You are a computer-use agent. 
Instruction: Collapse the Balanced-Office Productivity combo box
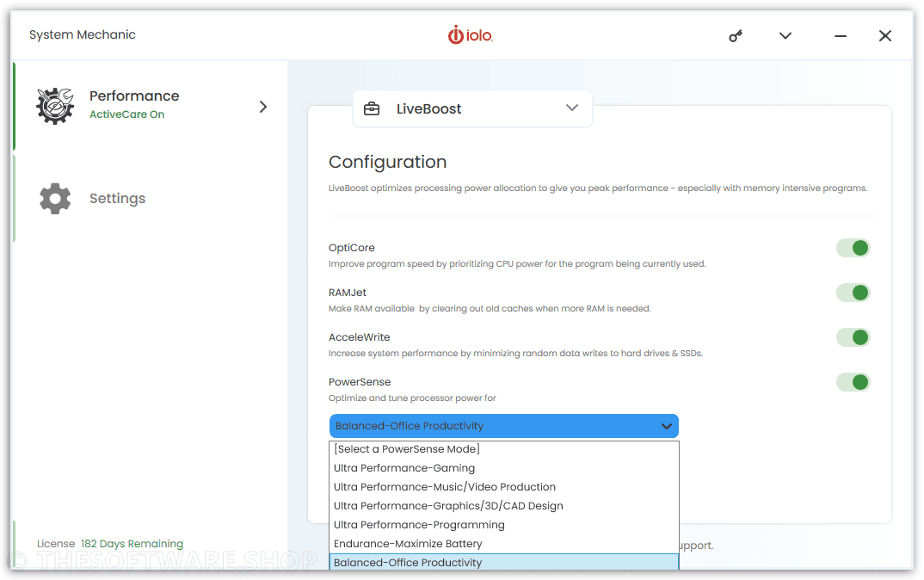504,426
